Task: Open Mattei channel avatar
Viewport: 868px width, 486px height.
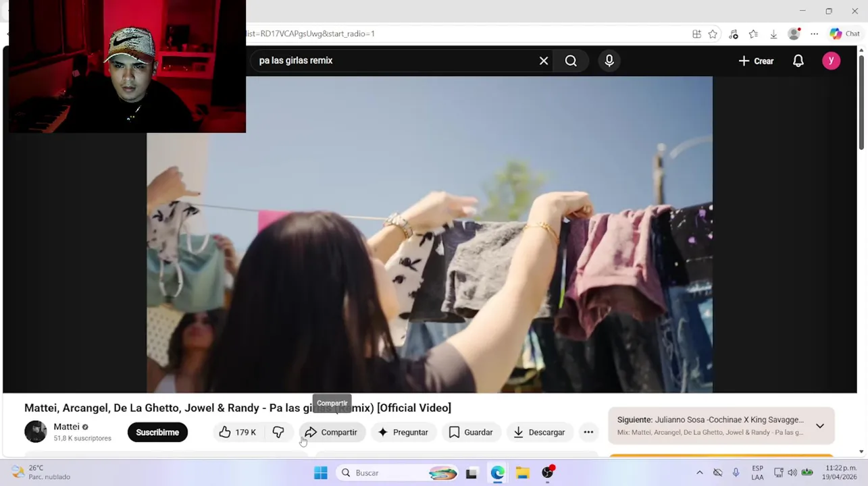Action: pos(36,431)
